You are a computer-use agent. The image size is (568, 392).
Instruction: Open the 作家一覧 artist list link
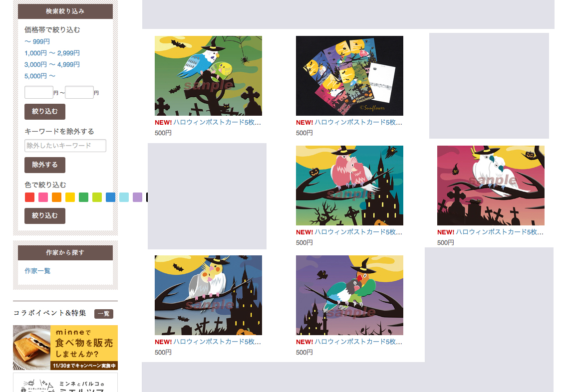point(37,271)
